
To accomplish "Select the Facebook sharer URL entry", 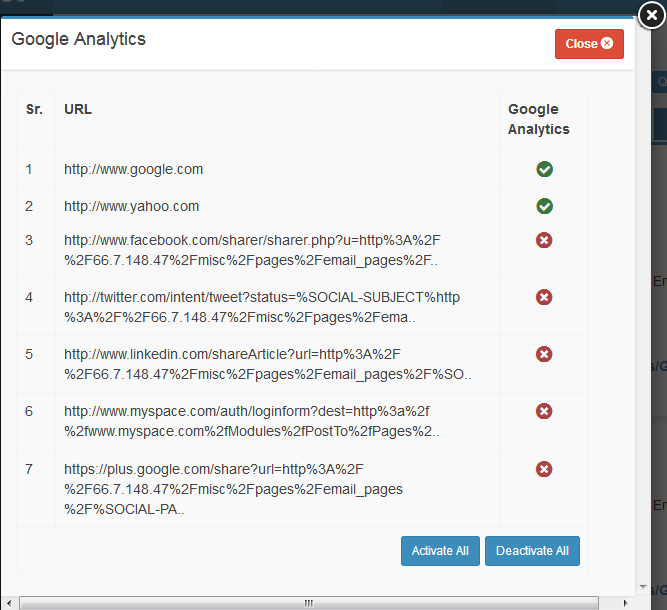I will pos(250,250).
